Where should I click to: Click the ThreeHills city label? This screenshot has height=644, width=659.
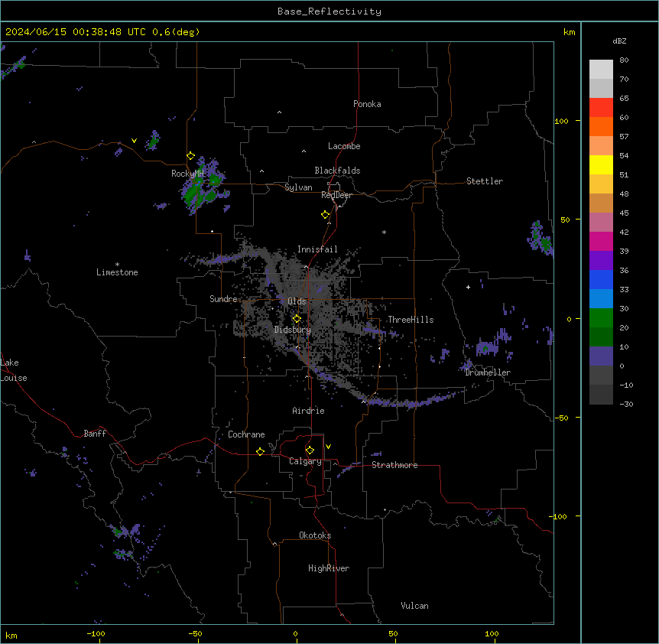point(411,320)
